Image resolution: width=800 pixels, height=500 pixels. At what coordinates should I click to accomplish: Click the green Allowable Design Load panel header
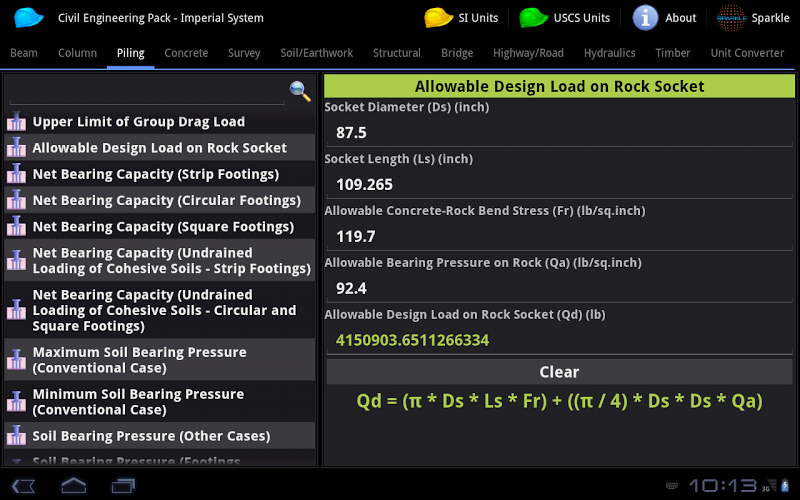(x=559, y=86)
